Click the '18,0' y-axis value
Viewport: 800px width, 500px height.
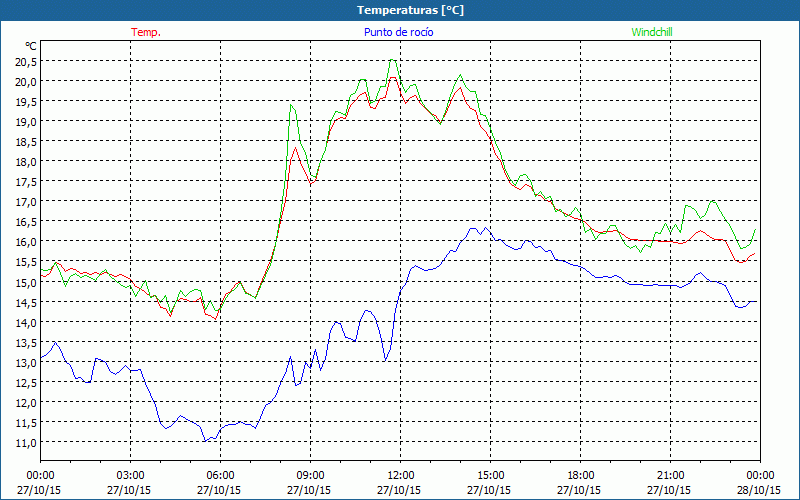(x=26, y=162)
